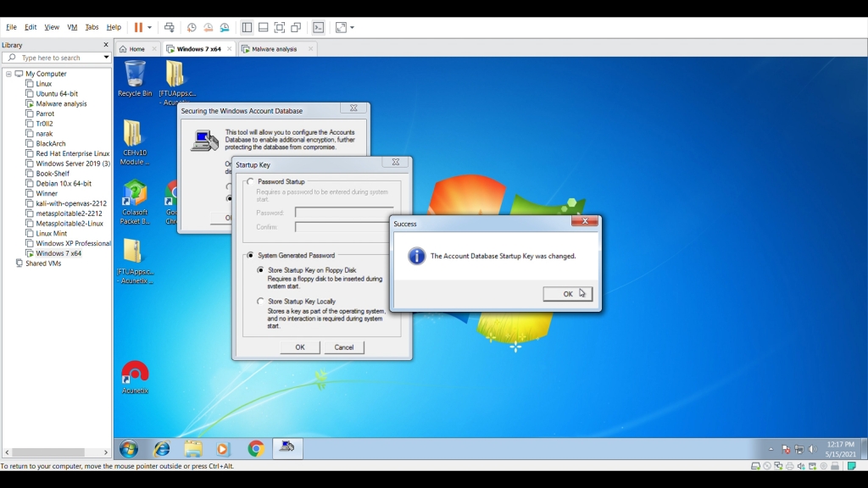Click the Password field in Startup Key dialog
This screenshot has width=868, height=488.
[344, 213]
